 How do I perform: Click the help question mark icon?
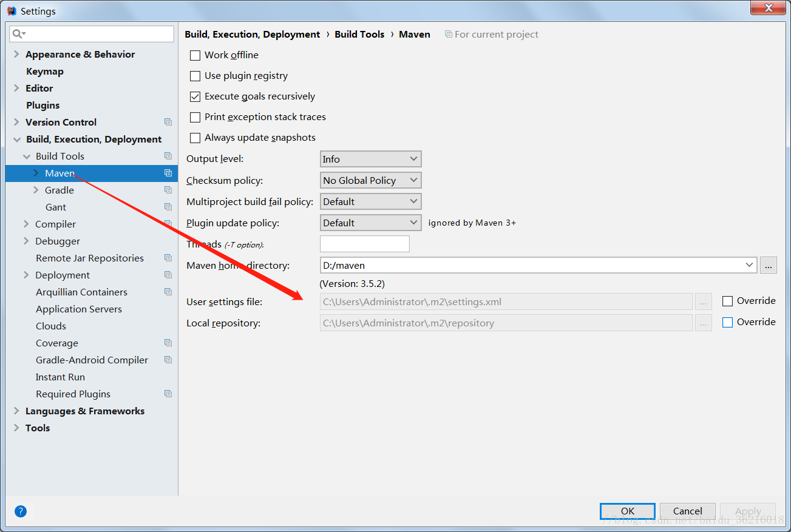(x=21, y=511)
